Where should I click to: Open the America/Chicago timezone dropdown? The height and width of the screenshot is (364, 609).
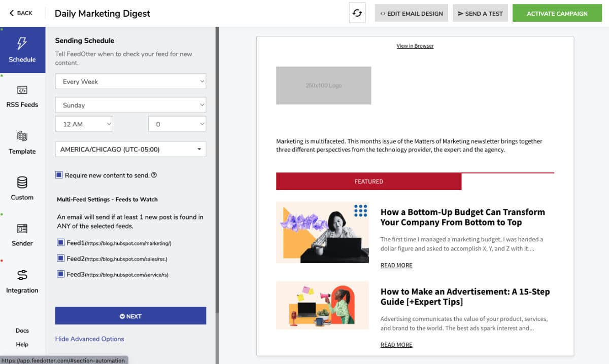click(130, 150)
